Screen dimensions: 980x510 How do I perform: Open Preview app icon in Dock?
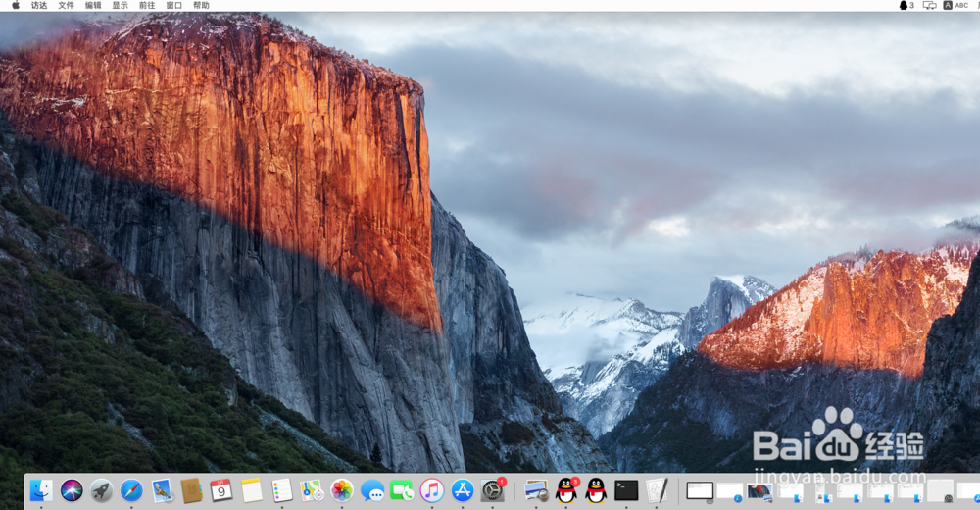pyautogui.click(x=536, y=490)
